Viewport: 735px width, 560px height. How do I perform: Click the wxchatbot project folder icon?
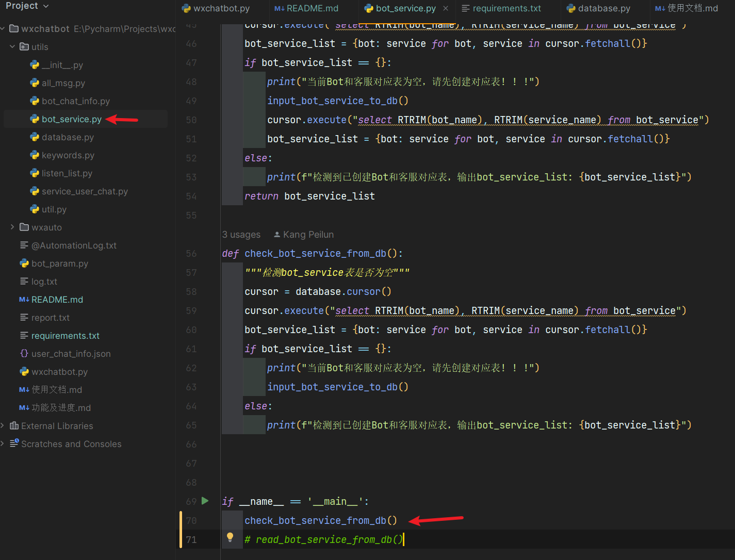click(x=14, y=28)
